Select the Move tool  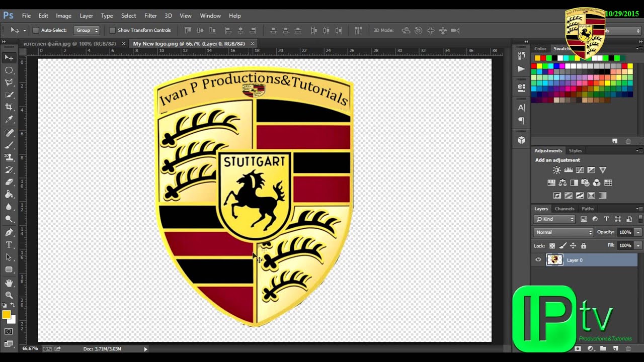[9, 58]
